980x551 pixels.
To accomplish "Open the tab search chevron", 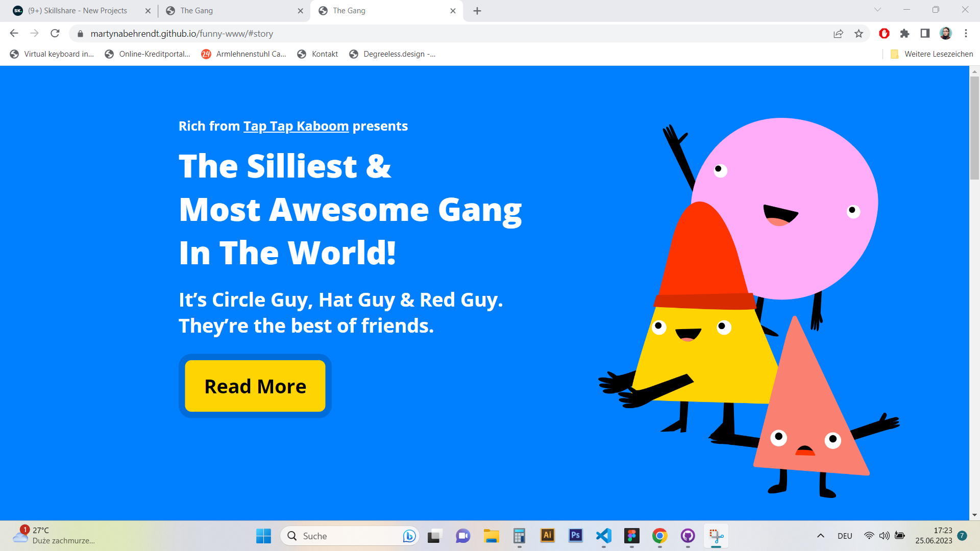I will pyautogui.click(x=877, y=9).
